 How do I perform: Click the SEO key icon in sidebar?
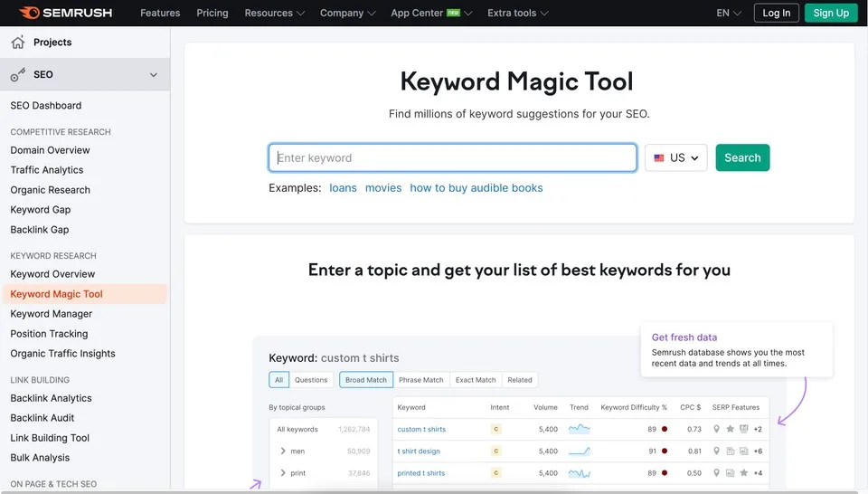click(x=18, y=74)
